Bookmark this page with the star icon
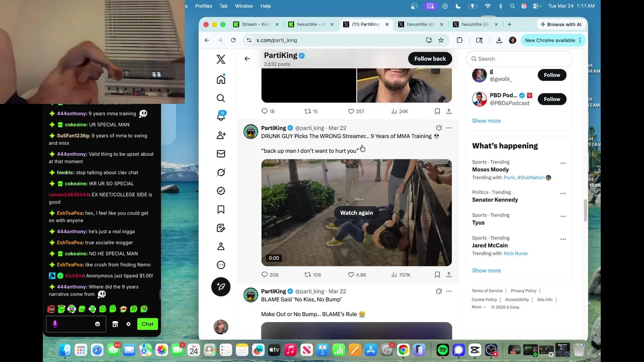 [441, 40]
